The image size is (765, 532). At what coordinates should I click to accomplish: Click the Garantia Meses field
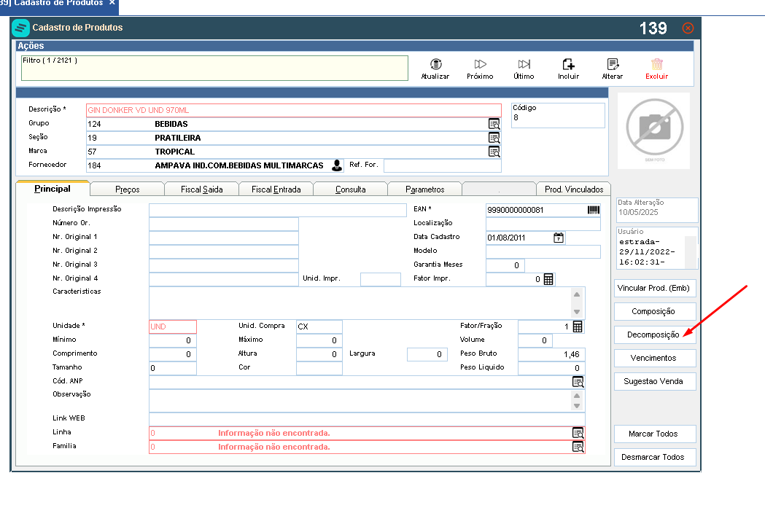tap(505, 265)
